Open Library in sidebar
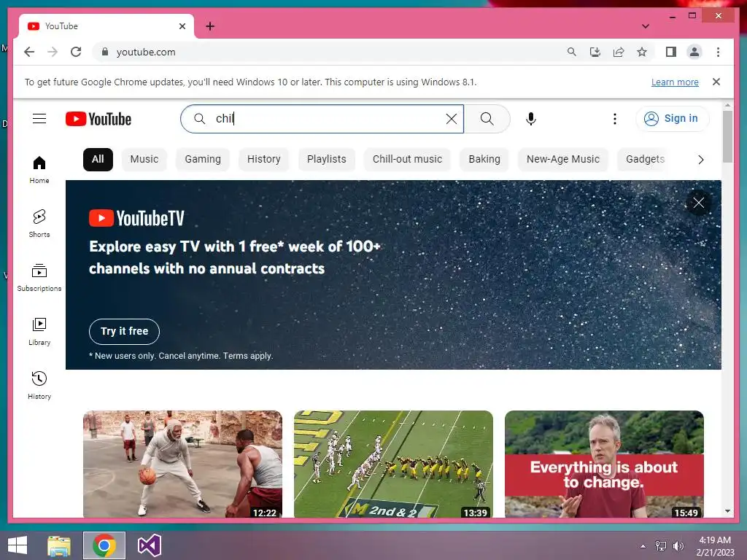This screenshot has height=560, width=747. pyautogui.click(x=39, y=331)
